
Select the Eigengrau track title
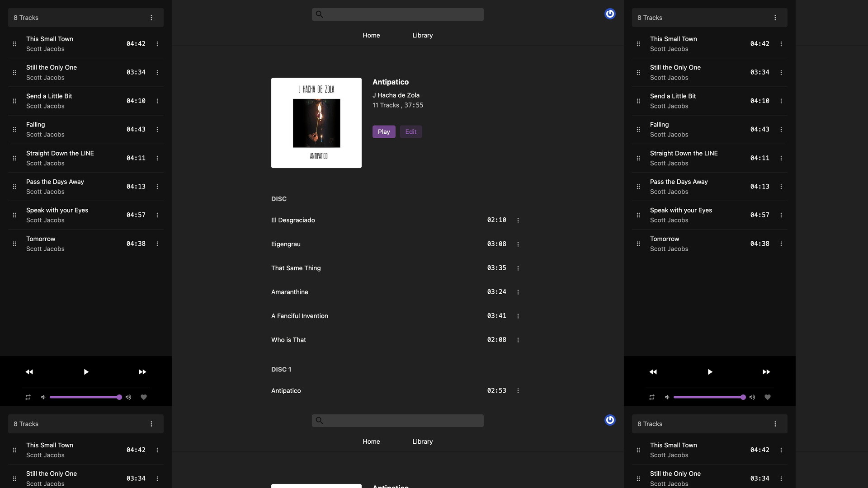[286, 244]
